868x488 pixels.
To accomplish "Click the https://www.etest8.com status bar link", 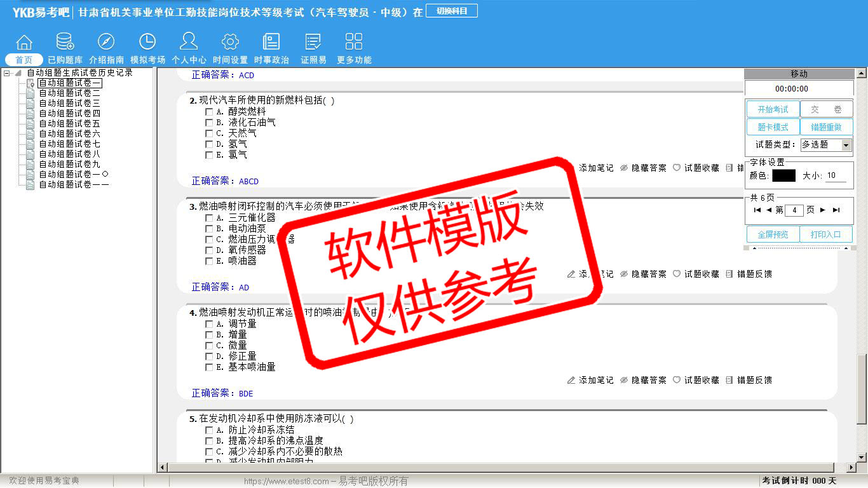I will [287, 482].
